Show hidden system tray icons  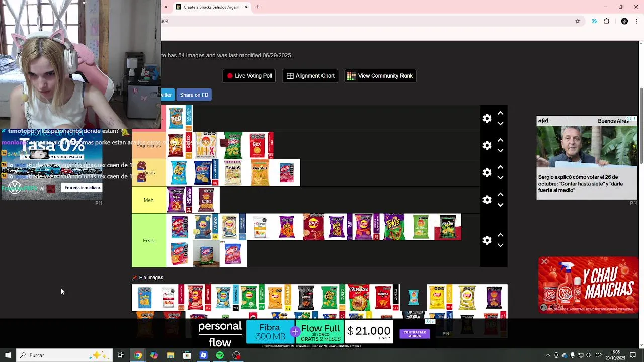[x=548, y=355]
